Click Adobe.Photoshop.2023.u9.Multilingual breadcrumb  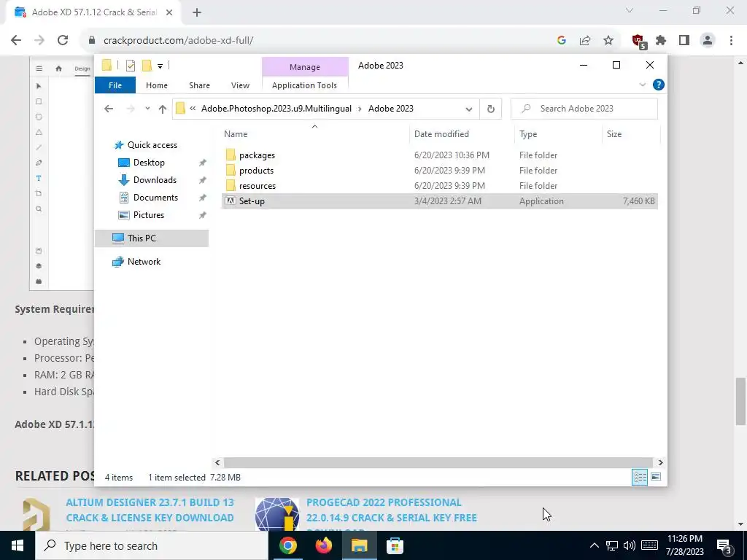[276, 109]
